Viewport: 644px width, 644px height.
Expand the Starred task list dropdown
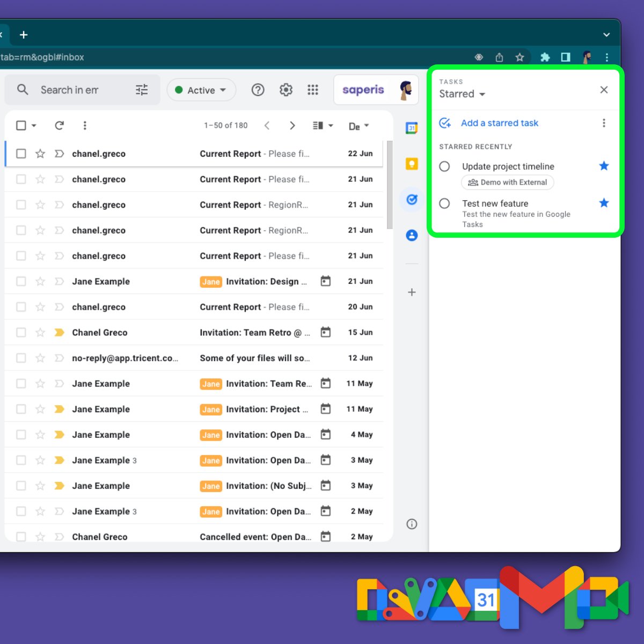pos(462,94)
